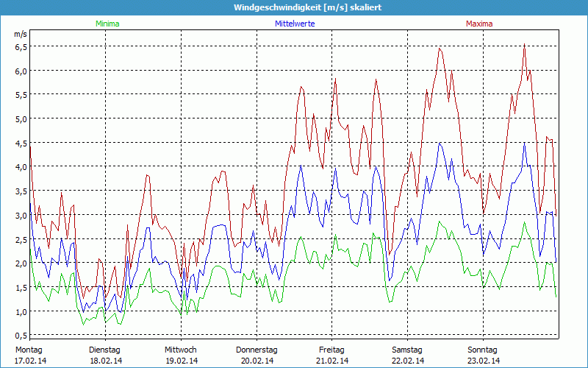Screen dimensions: 588x368
Task: Click the red Maxima peak on Sunday
Action: (x=524, y=44)
